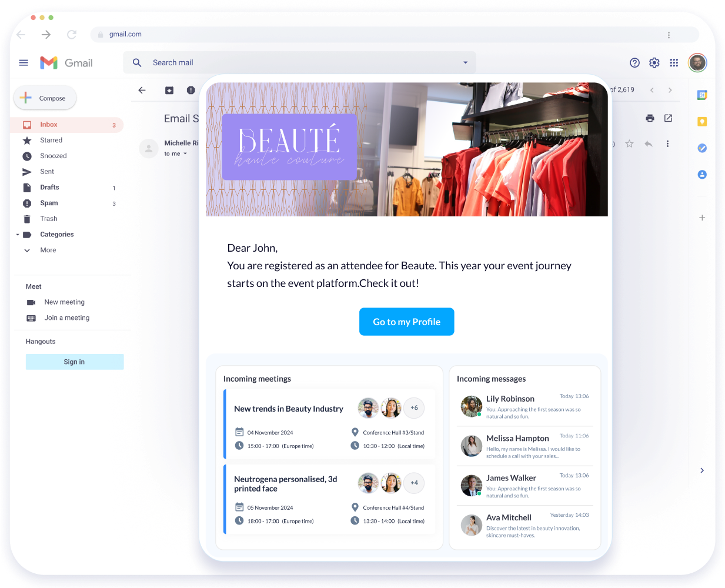Viewport: 725px width, 588px height.
Task: Click the Compose button
Action: [x=45, y=98]
